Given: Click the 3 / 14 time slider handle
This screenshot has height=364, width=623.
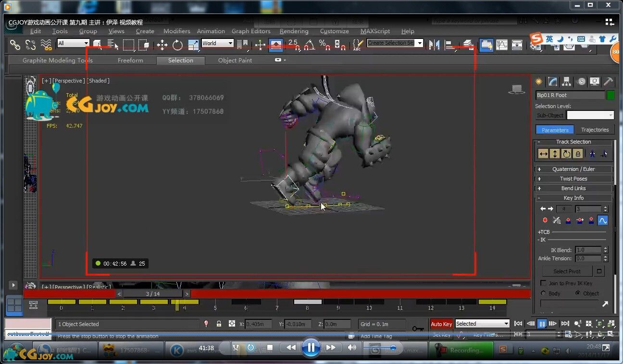Looking at the screenshot, I should click(x=153, y=294).
